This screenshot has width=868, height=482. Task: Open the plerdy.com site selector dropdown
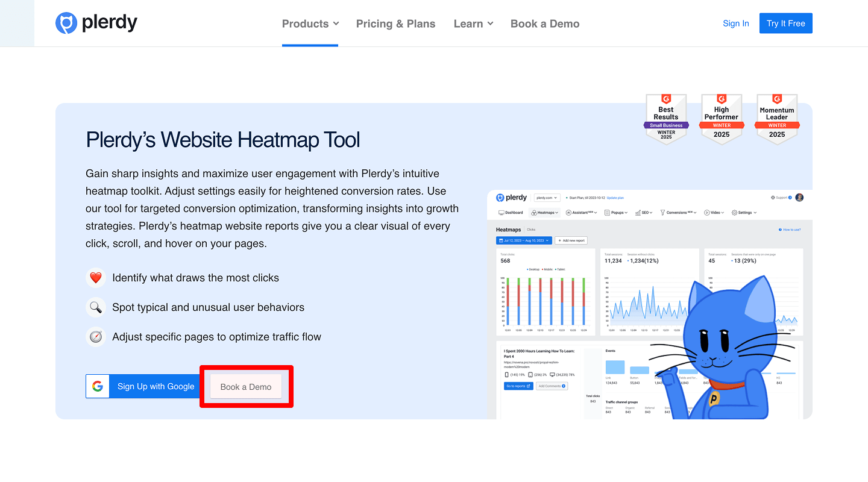coord(546,197)
